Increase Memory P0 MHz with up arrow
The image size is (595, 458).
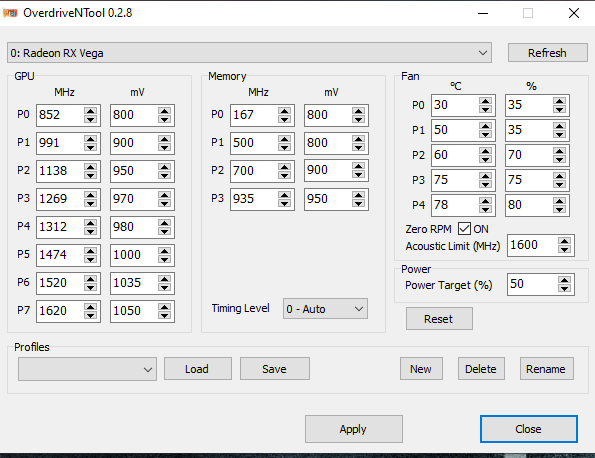tap(284, 111)
